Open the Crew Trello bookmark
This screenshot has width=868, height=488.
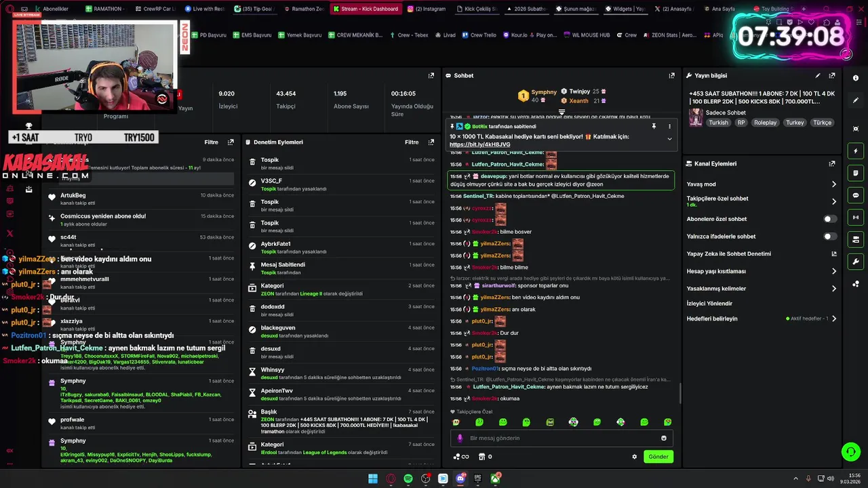coord(479,35)
